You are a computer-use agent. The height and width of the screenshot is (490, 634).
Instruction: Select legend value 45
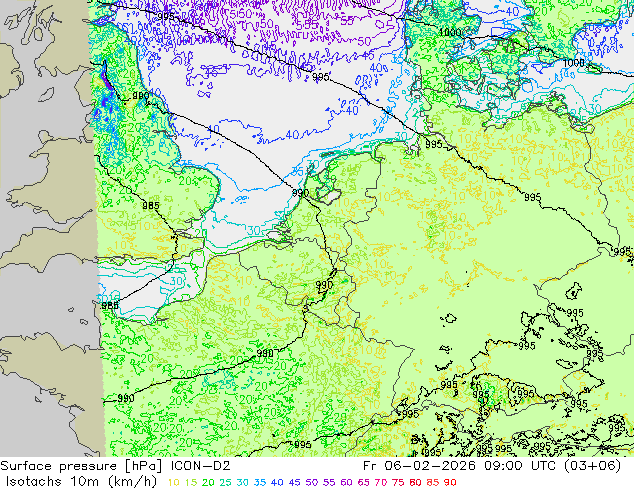coord(295,482)
